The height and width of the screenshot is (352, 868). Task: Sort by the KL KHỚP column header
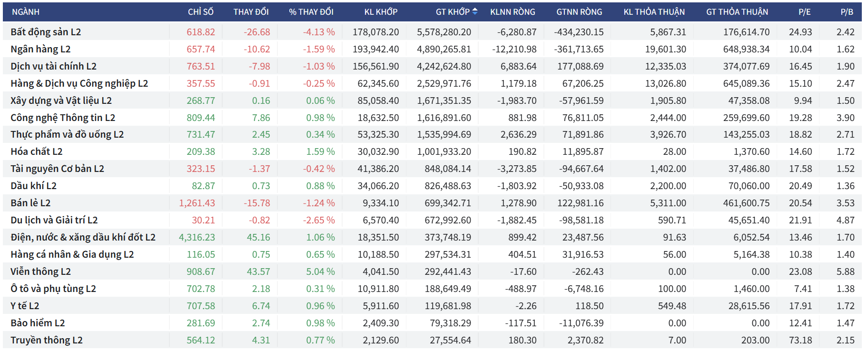[x=381, y=12]
